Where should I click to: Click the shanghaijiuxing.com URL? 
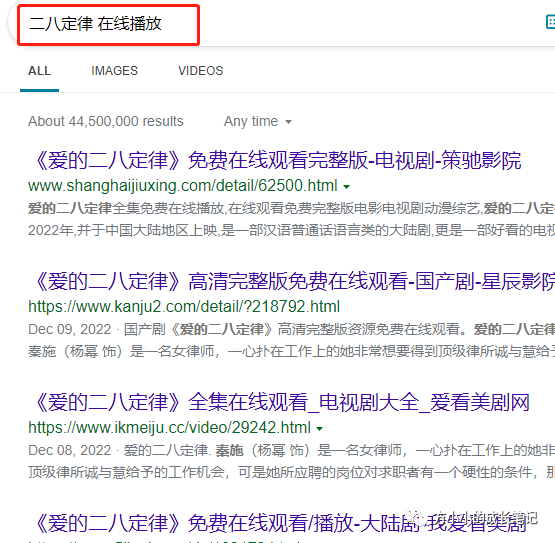point(183,185)
